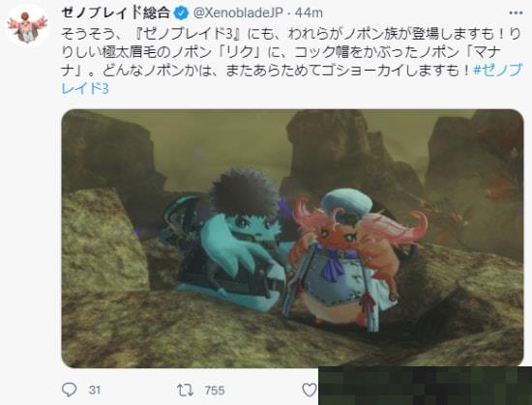Click the retweet arrows icon
This screenshot has height=405, width=532.
pos(186,391)
